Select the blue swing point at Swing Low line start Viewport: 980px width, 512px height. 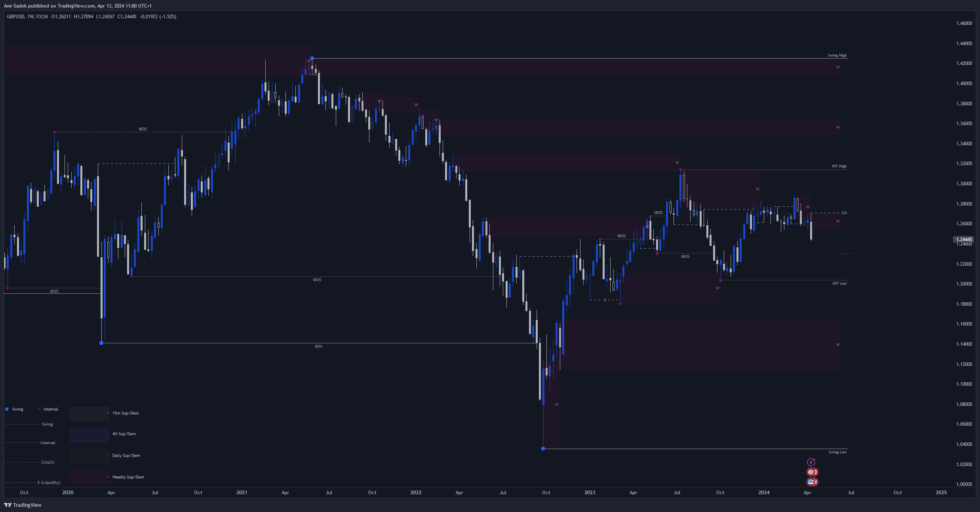click(543, 449)
